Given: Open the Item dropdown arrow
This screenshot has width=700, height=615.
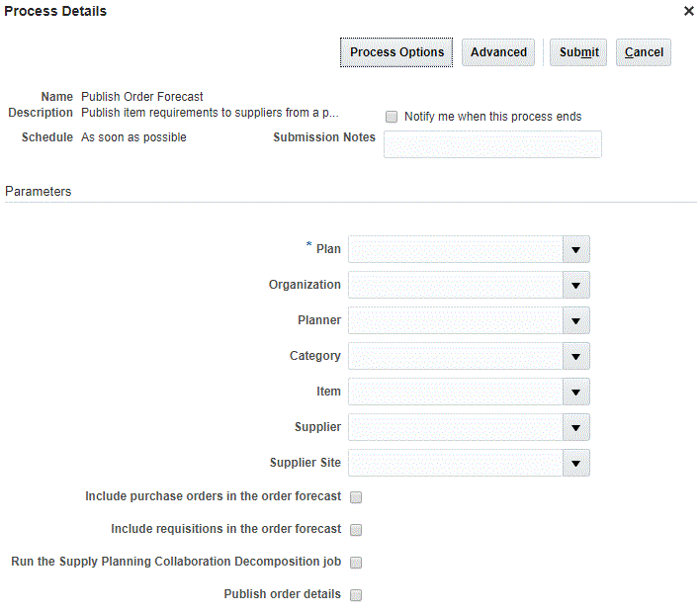Looking at the screenshot, I should click(x=575, y=392).
